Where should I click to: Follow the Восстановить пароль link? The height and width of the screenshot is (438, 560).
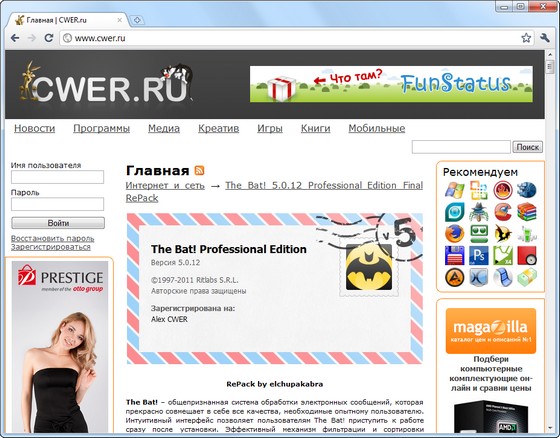(52, 238)
